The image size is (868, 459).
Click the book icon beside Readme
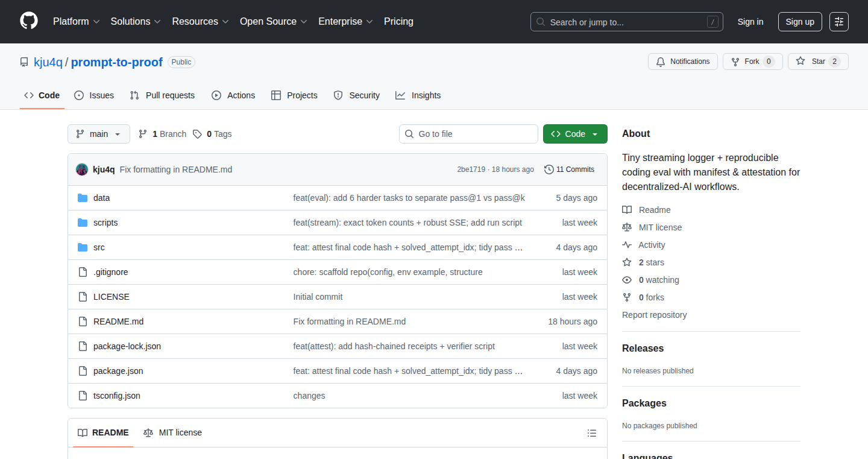[x=627, y=210]
